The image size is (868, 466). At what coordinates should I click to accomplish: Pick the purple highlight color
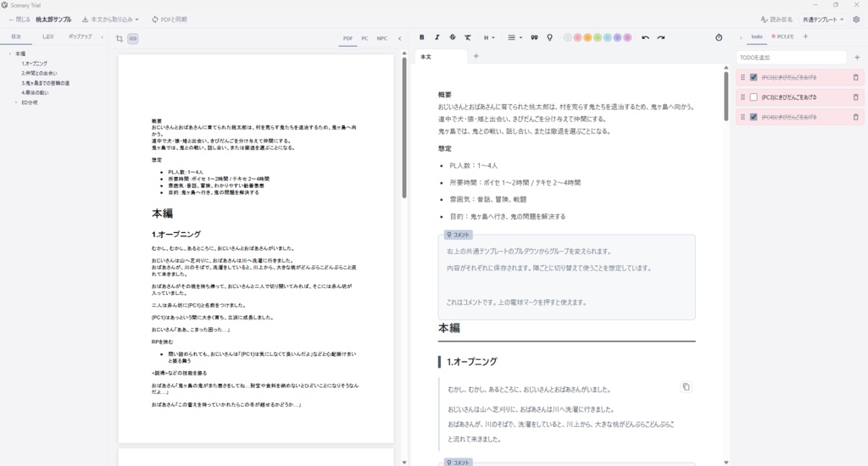point(617,37)
